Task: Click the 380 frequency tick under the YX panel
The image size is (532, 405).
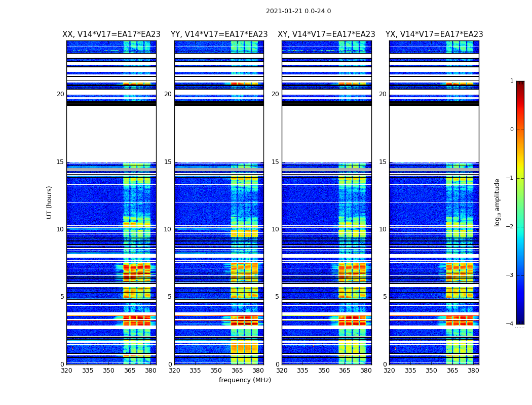Action: tap(473, 371)
